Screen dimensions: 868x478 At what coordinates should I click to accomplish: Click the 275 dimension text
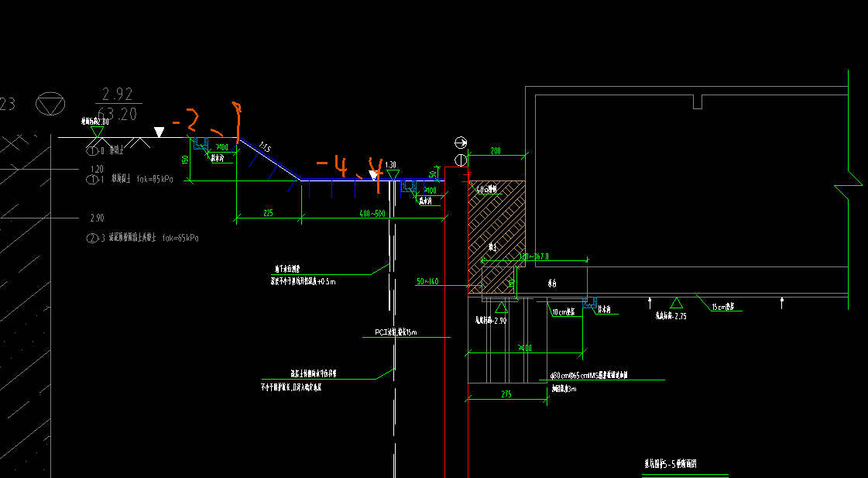click(x=506, y=394)
